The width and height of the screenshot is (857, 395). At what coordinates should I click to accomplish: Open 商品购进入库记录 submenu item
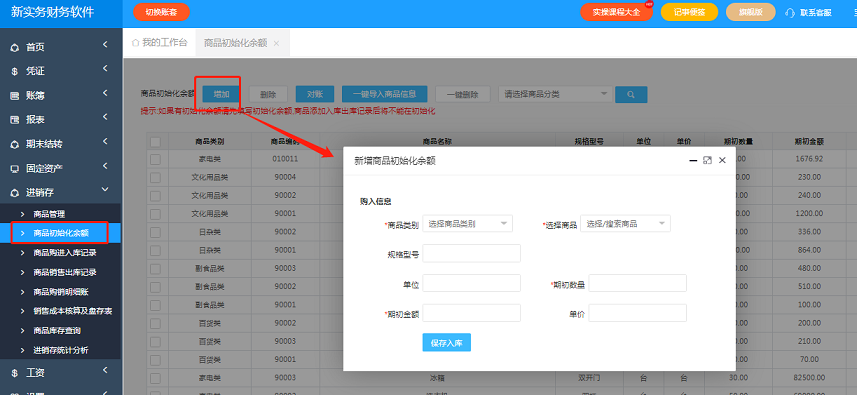[65, 252]
